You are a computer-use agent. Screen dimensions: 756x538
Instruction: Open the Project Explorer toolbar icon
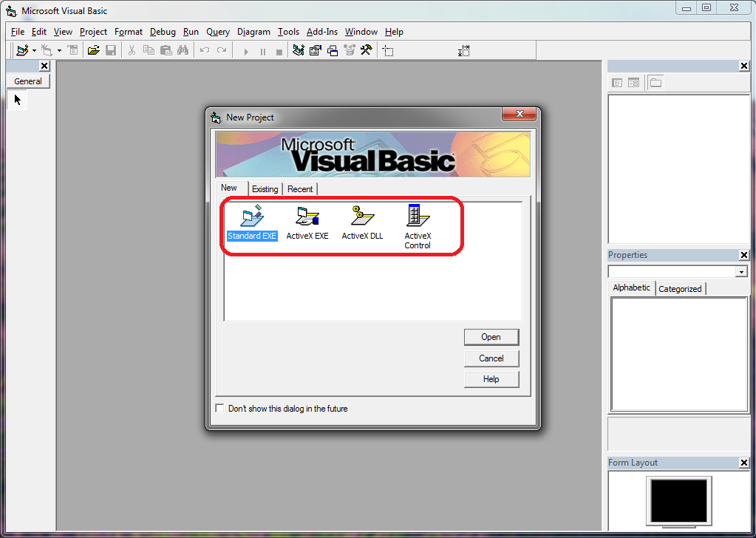(299, 50)
